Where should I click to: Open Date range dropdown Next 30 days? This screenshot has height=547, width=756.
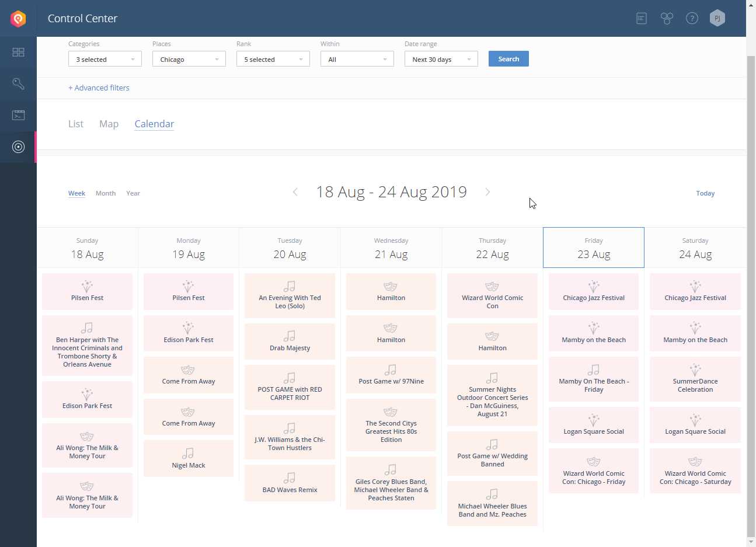[441, 59]
